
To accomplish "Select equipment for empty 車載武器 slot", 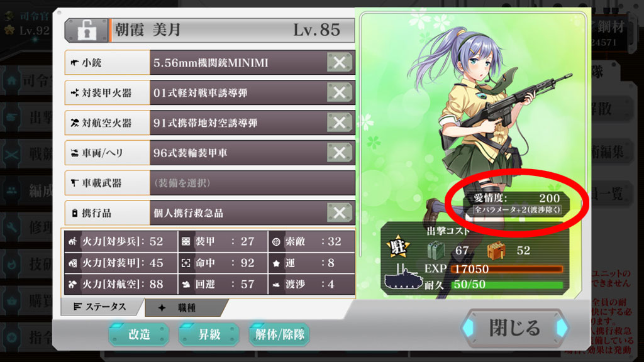I will [252, 183].
